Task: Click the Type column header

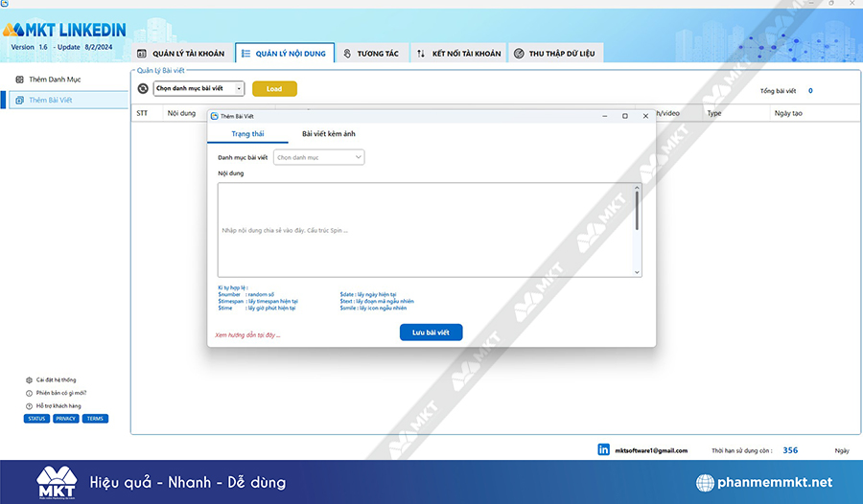Action: (714, 113)
